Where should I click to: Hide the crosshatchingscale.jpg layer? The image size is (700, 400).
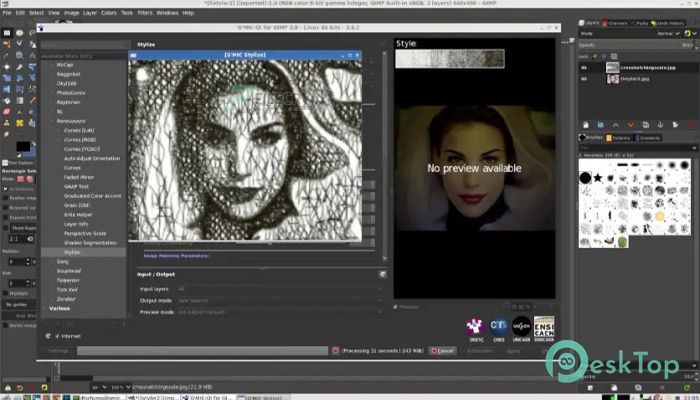(x=584, y=67)
